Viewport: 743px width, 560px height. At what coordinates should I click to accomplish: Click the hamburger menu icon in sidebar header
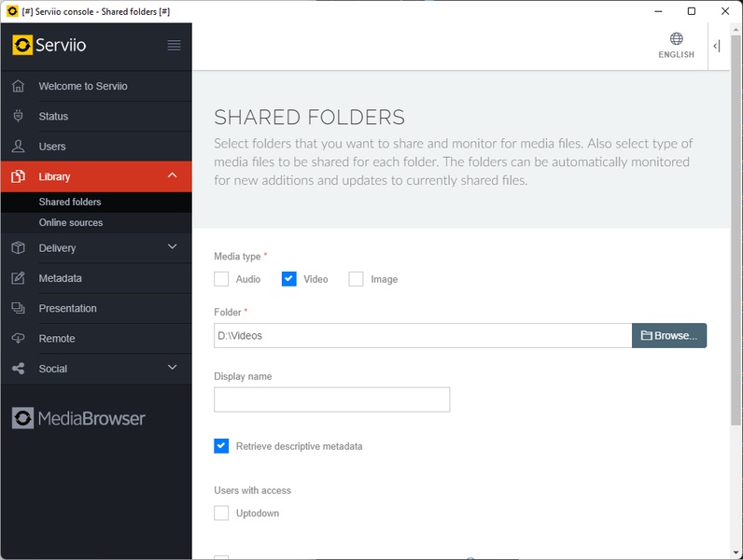point(174,46)
